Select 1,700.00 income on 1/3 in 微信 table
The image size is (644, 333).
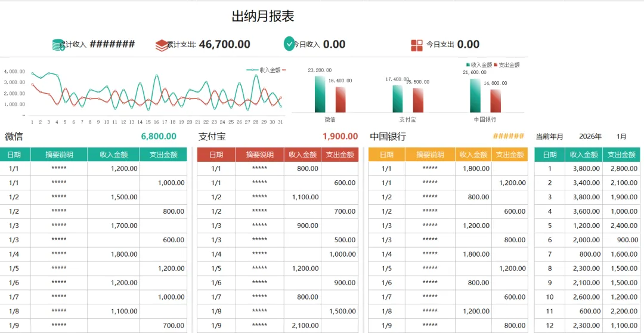coord(113,226)
